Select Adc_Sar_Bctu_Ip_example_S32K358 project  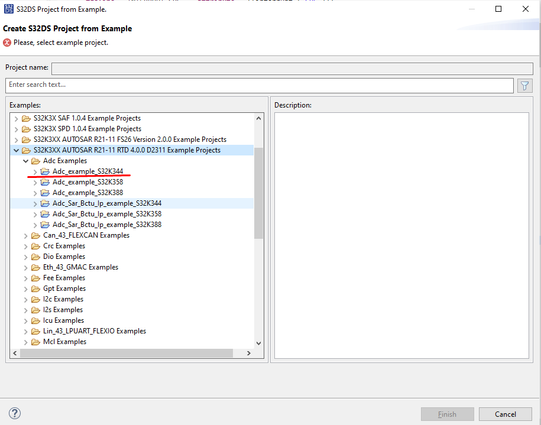[107, 214]
